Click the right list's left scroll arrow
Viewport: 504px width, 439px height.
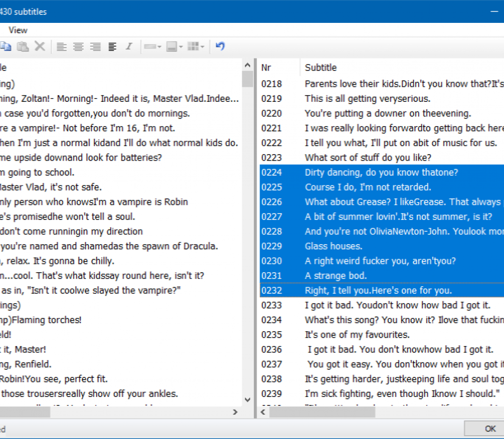[263, 412]
